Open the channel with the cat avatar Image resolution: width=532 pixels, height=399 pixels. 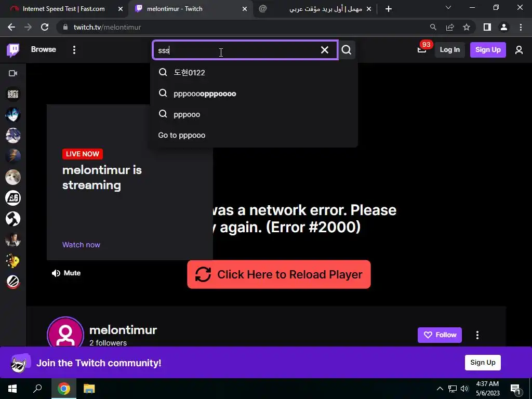click(x=13, y=177)
